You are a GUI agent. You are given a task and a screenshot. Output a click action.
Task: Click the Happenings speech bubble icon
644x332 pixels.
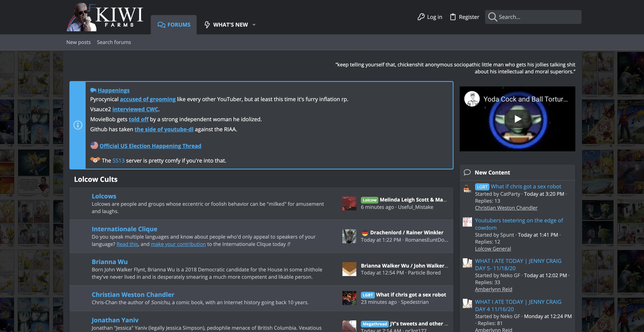pos(93,90)
